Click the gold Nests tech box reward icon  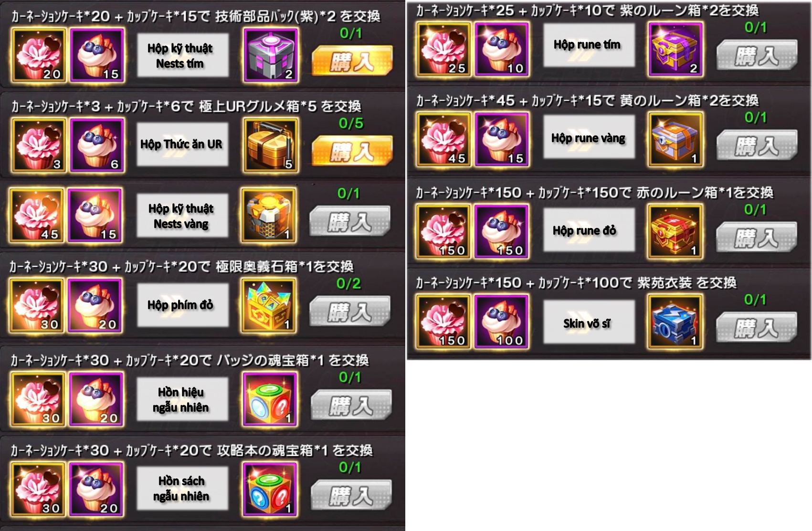pyautogui.click(x=269, y=215)
